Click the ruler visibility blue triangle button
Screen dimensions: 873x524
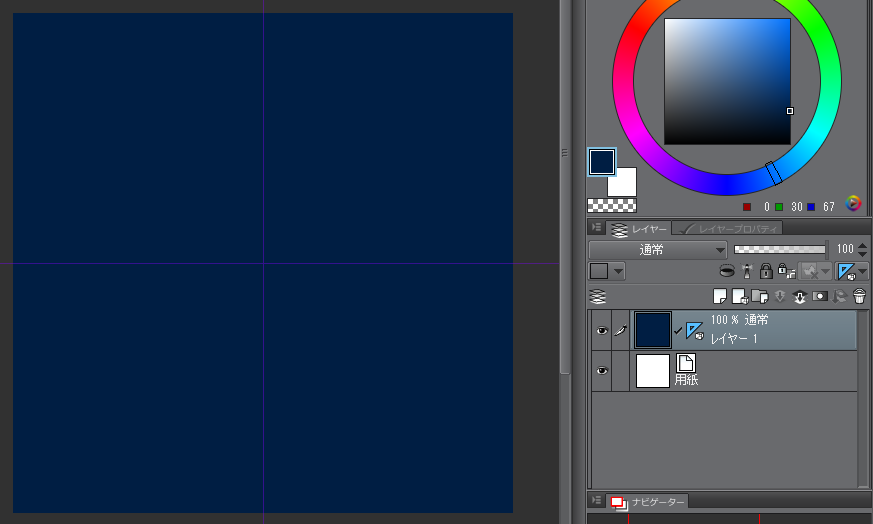[846, 271]
